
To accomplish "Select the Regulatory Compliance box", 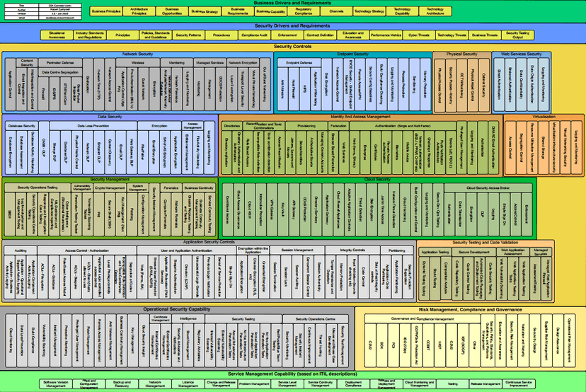I will [x=304, y=12].
